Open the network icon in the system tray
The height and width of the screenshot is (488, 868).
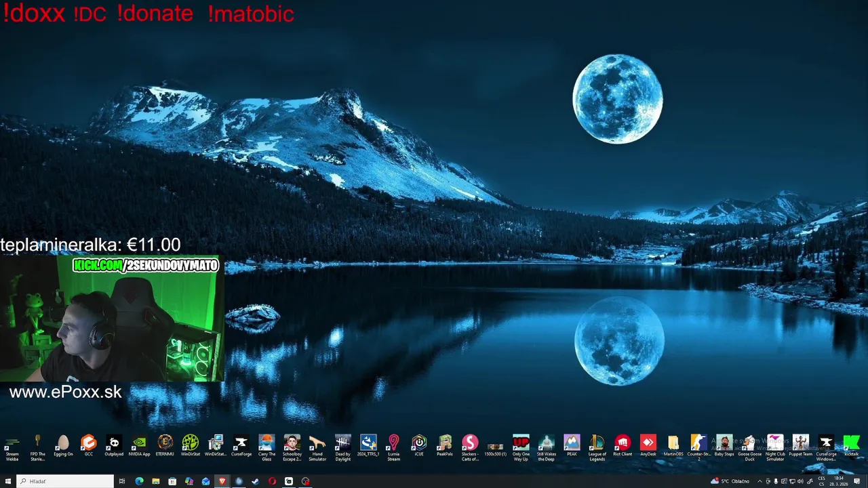(x=792, y=481)
